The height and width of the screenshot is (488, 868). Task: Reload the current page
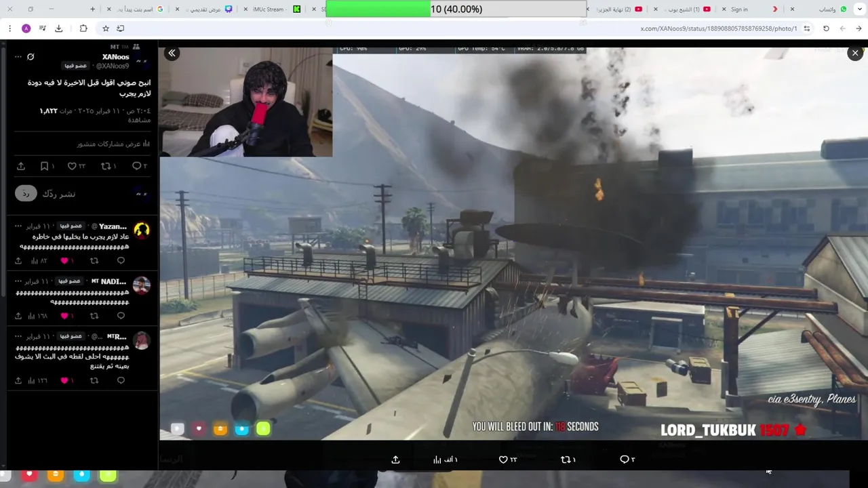(x=826, y=28)
